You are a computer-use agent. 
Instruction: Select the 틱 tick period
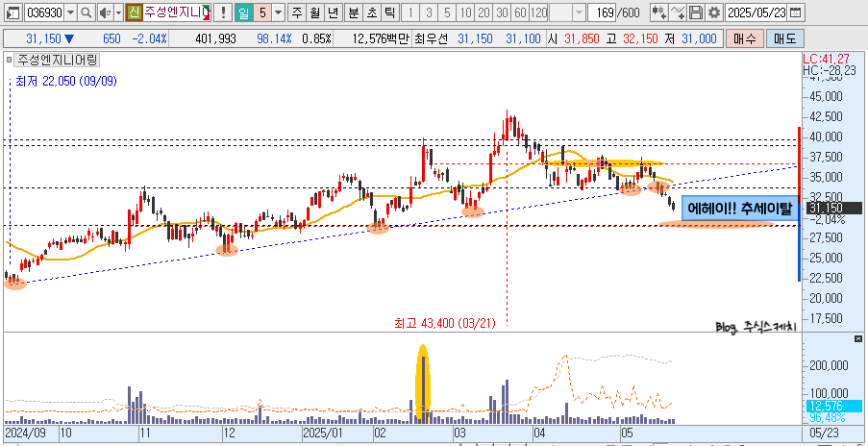point(389,12)
